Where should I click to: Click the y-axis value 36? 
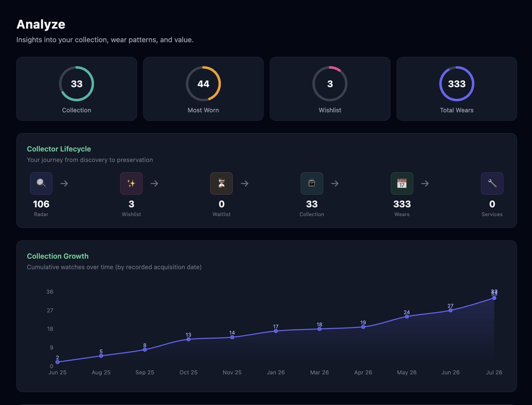50,292
